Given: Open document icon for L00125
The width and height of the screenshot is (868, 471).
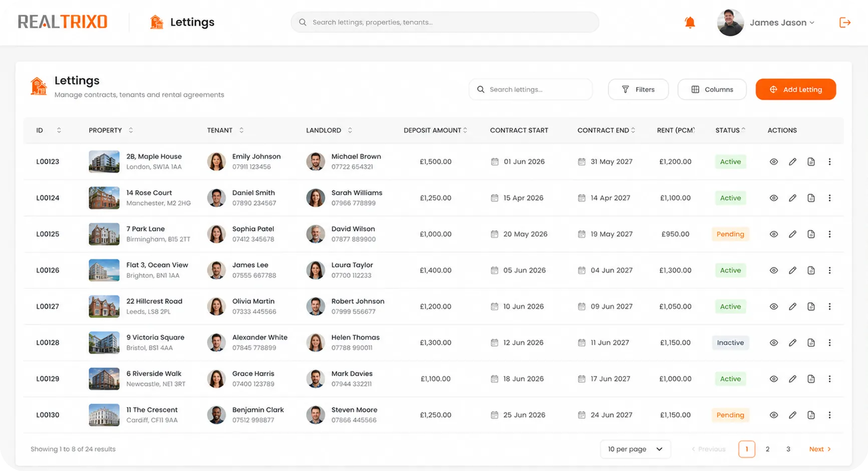Looking at the screenshot, I should [x=811, y=234].
